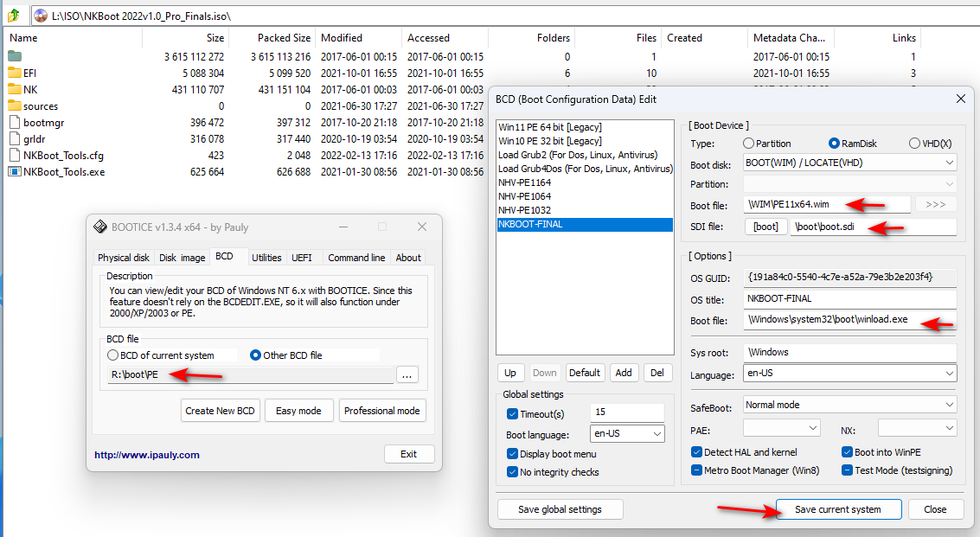The height and width of the screenshot is (537, 980).
Task: Toggle Display boot menu checkbox
Action: point(513,454)
